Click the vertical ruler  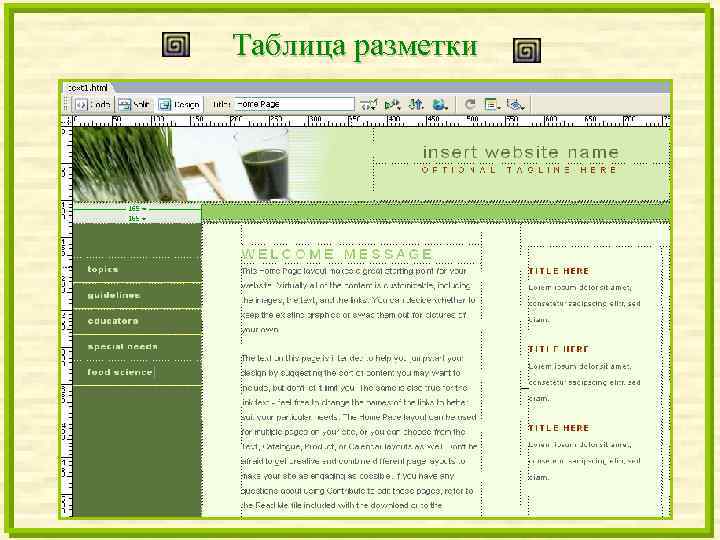[67, 322]
